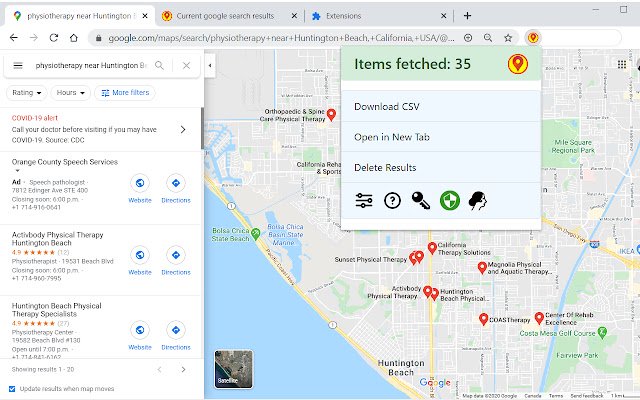
Task: Open the Rating filter dropdown
Action: pos(27,93)
